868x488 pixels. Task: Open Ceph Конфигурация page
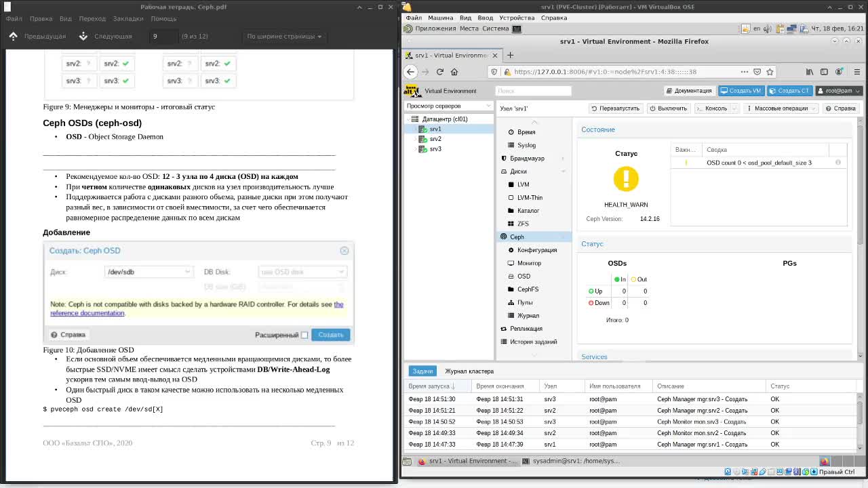534,250
